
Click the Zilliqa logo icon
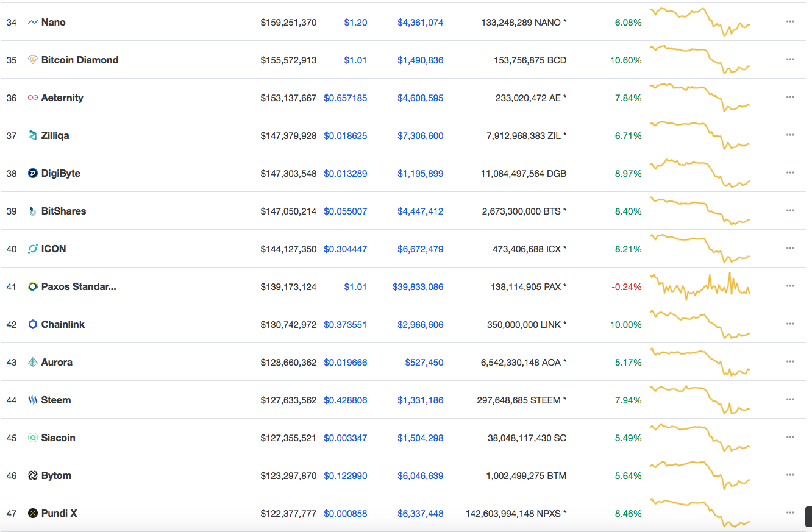coord(33,135)
